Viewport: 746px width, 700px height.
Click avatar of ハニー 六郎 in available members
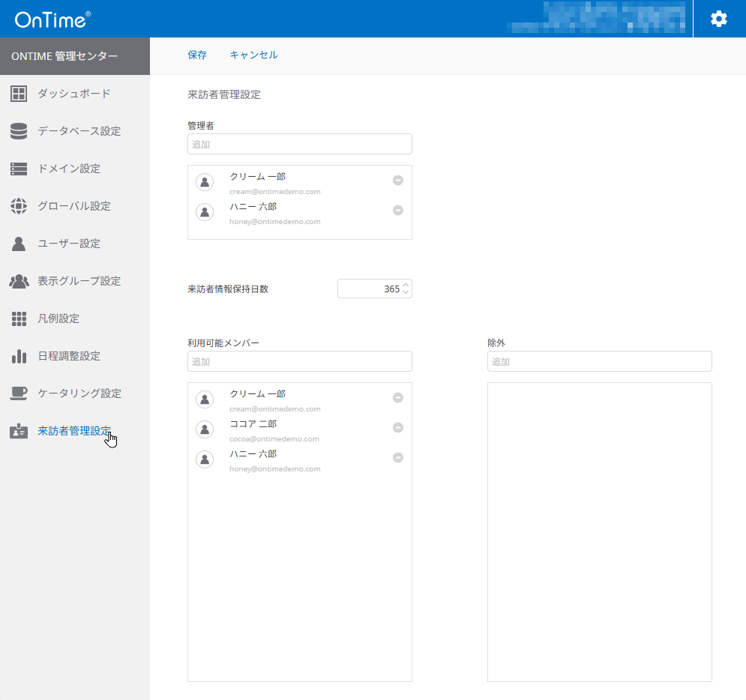point(205,459)
